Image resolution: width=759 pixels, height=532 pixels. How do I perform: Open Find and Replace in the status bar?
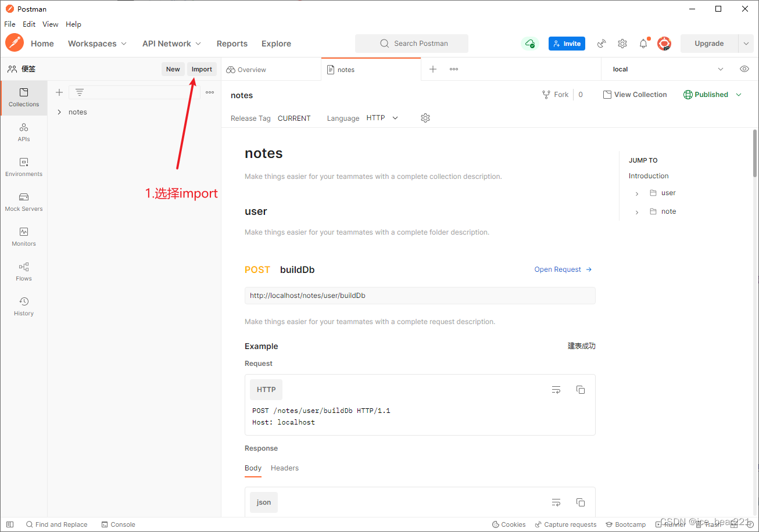pyautogui.click(x=56, y=524)
